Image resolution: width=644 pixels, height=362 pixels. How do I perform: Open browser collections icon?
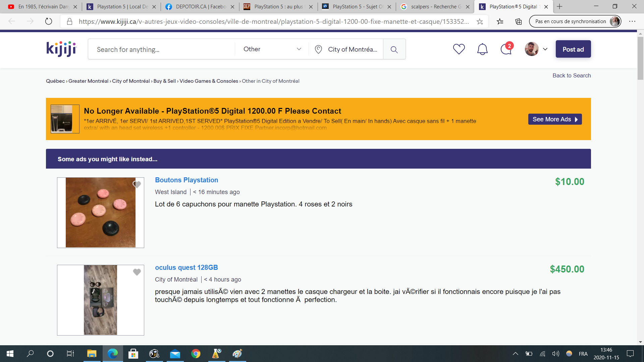519,21
